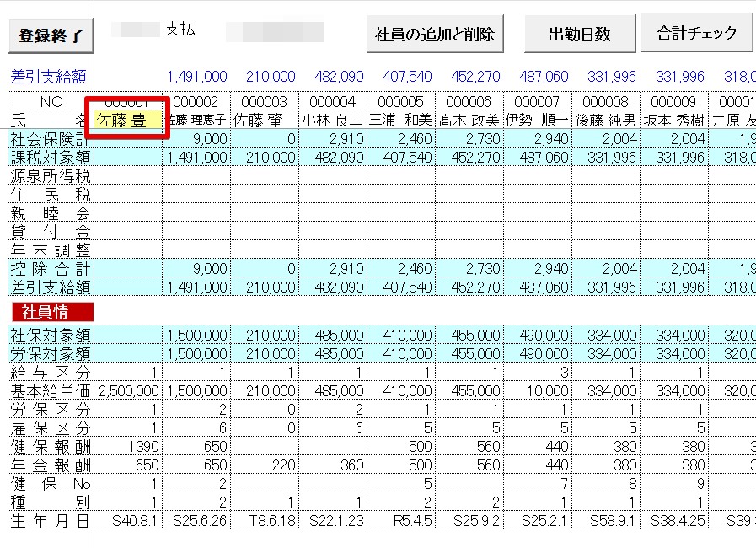Click 年金報酬 value 220
The width and height of the screenshot is (756, 548).
[x=265, y=465]
